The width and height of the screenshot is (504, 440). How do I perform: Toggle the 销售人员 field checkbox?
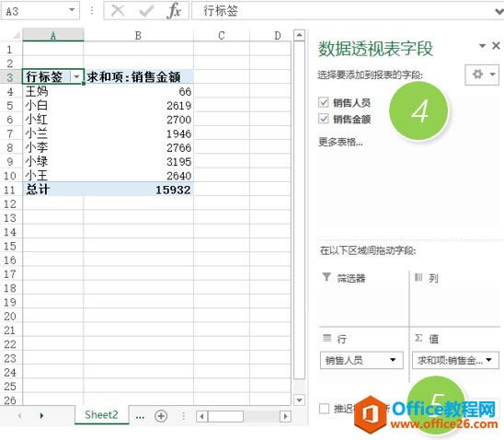tap(324, 102)
